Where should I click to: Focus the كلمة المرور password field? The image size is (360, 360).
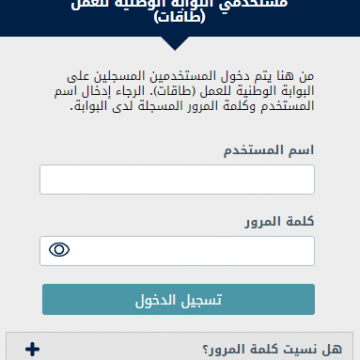click(177, 251)
